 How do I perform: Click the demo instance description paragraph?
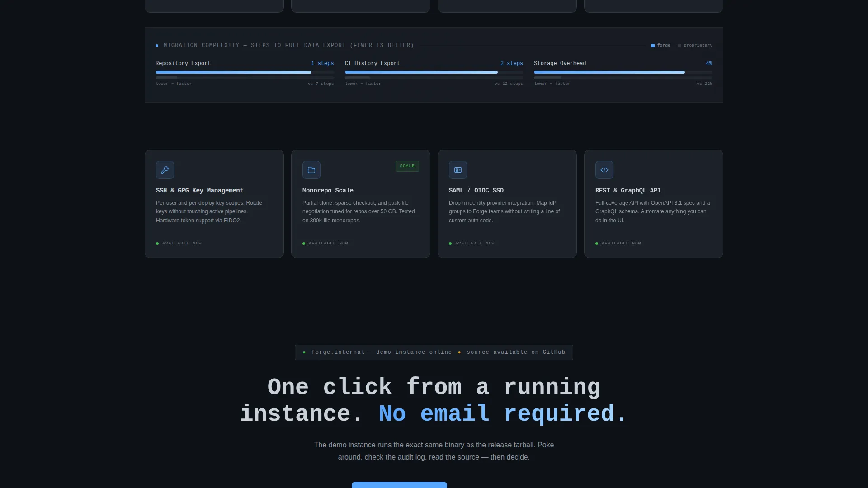click(x=434, y=451)
